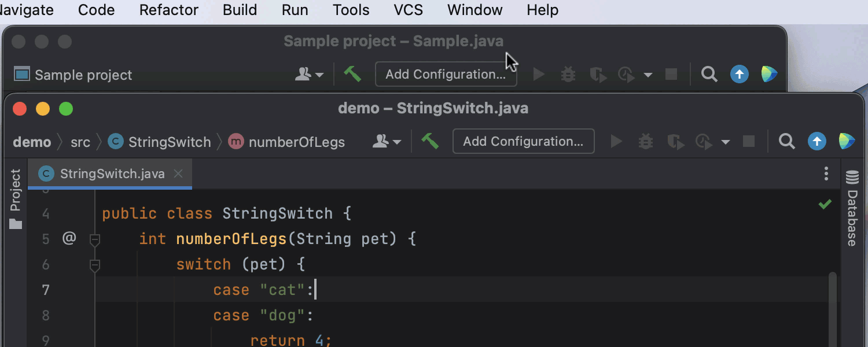Open the Code With Me dropdown in demo window

pos(387,141)
